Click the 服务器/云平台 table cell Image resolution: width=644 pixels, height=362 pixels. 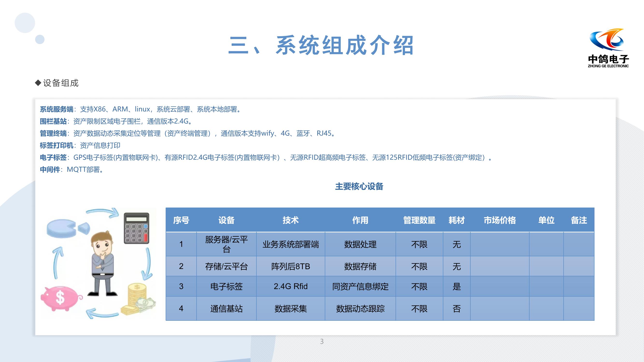226,244
